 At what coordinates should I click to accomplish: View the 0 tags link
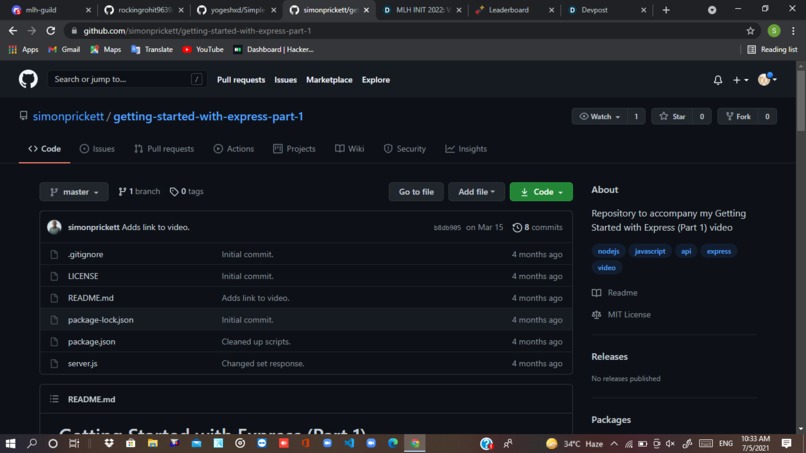click(x=187, y=191)
